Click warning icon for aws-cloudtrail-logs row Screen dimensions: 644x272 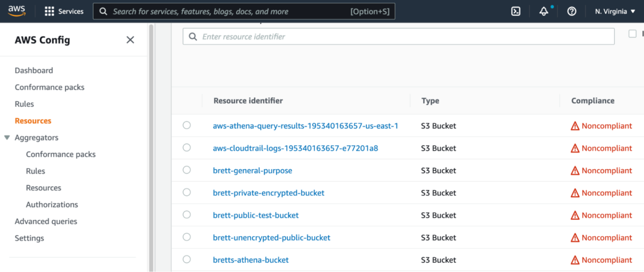pos(575,148)
